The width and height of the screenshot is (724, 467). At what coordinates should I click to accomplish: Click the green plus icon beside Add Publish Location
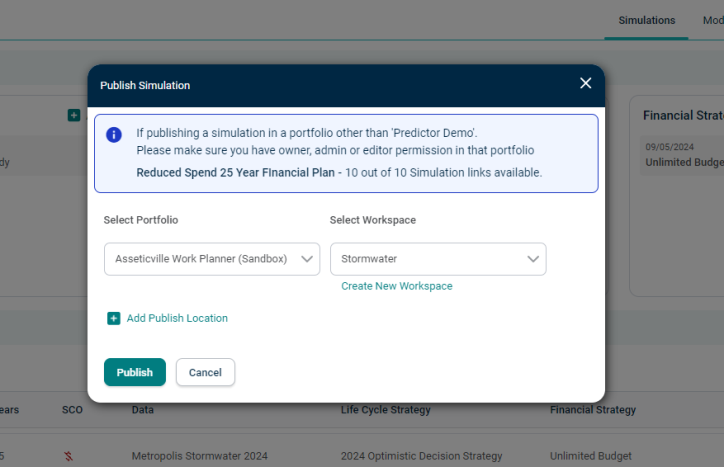(114, 318)
